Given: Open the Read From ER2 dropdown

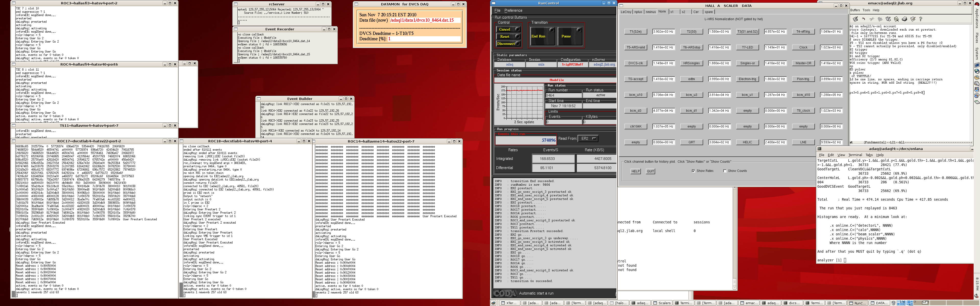Looking at the screenshot, I should [x=588, y=138].
